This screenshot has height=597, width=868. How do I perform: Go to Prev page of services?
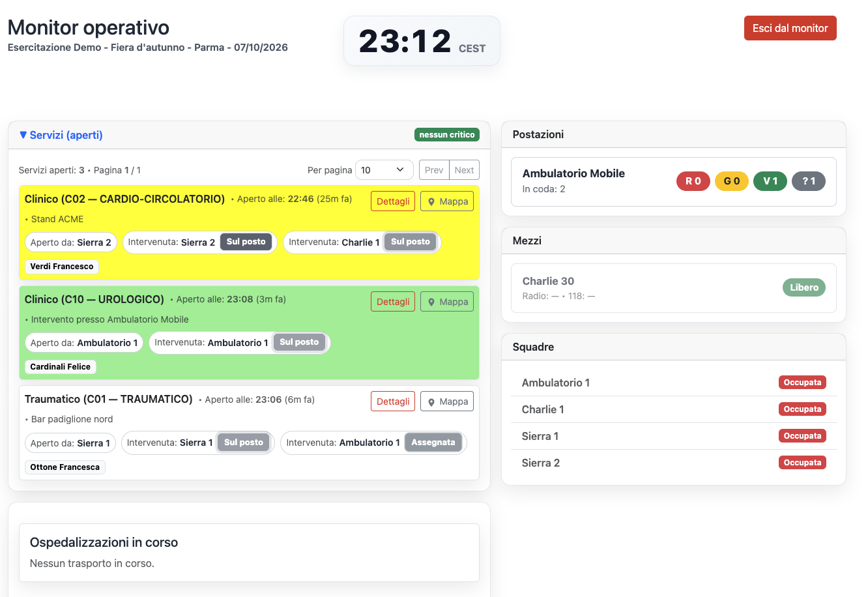(434, 170)
